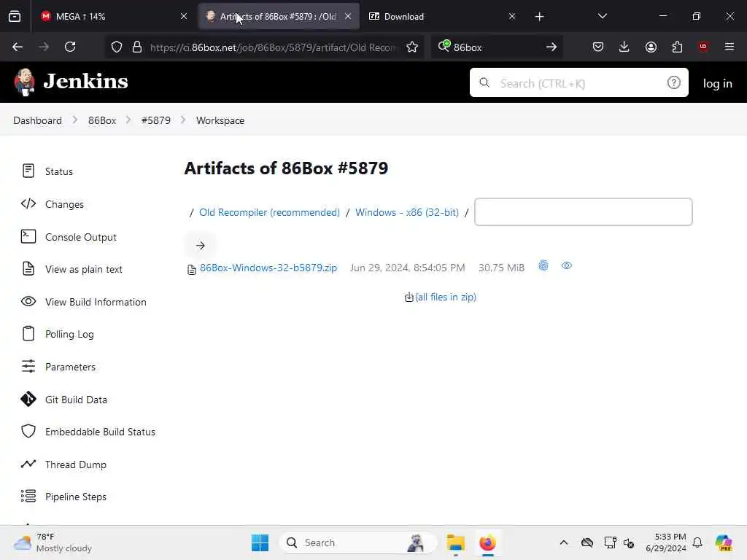Open the browser extensions icon
This screenshot has width=747, height=560.
coord(677,47)
